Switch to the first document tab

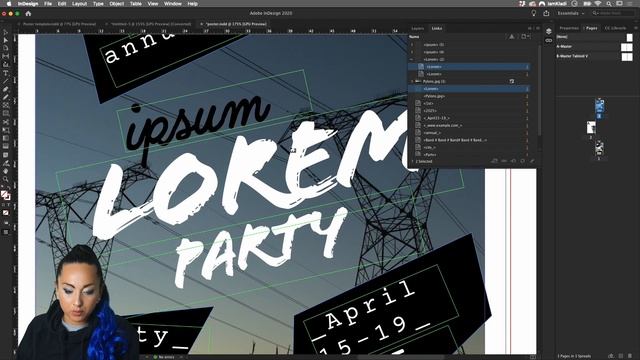59,24
